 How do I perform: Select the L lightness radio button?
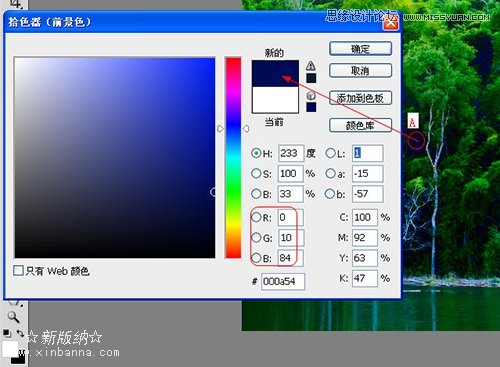(x=330, y=153)
